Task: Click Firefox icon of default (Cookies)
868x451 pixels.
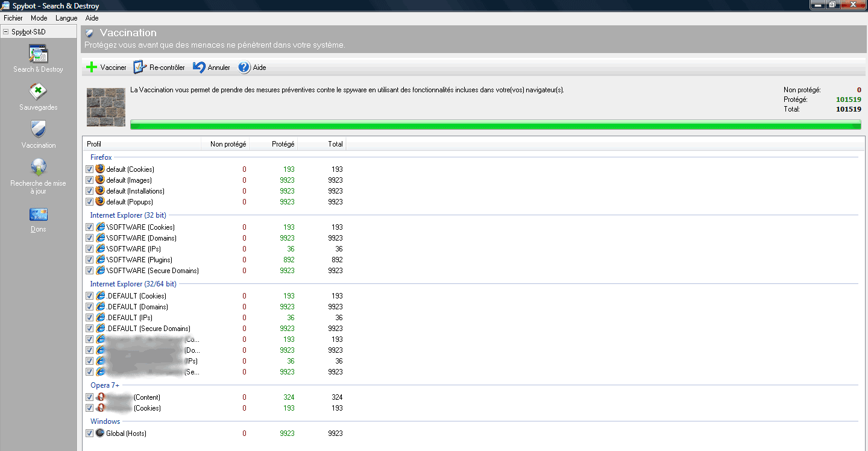Action: 100,169
